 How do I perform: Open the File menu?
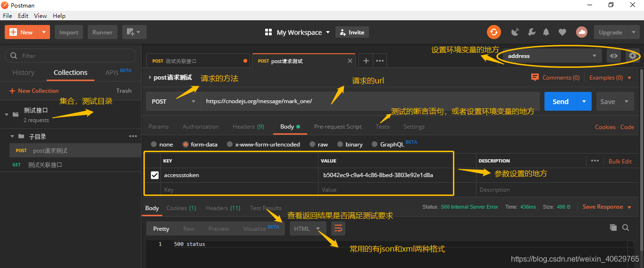(x=8, y=16)
